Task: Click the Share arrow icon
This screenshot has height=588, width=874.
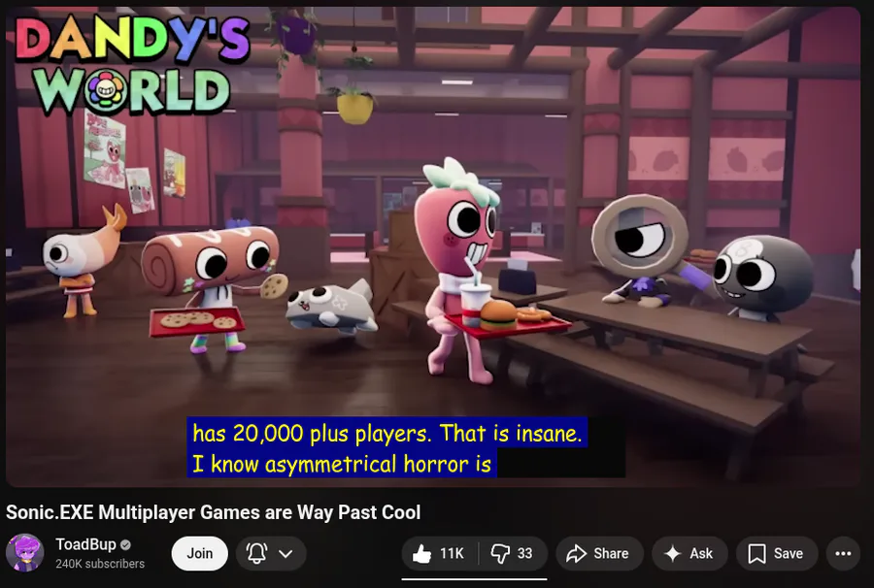Action: [x=576, y=553]
